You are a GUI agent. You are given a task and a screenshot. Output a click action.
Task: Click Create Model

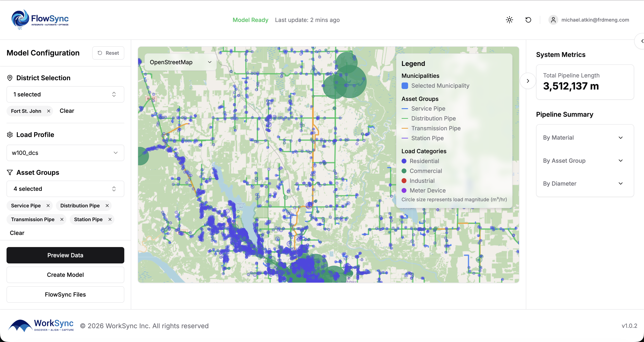65,275
